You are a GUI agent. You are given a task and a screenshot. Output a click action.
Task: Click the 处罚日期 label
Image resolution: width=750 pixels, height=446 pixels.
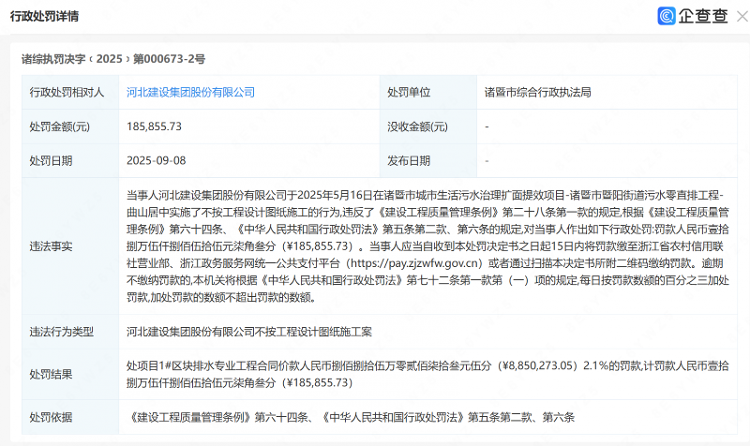click(x=51, y=161)
